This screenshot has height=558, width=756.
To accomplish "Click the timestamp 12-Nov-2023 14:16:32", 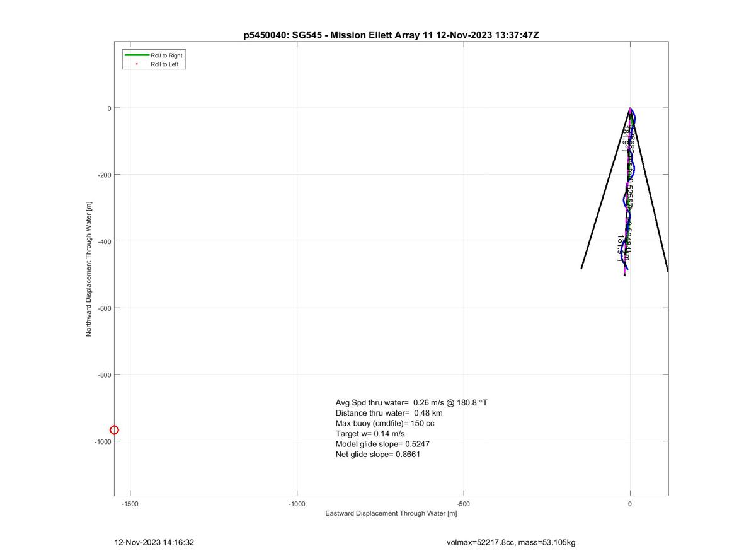I will click(x=154, y=542).
